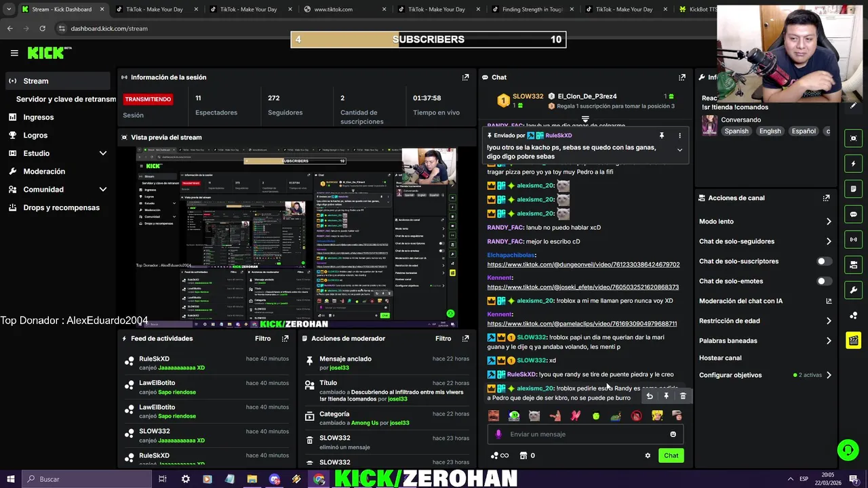Viewport: 868px width, 488px height.
Task: Unpin the pinned message using its pin icon
Action: coord(662,136)
